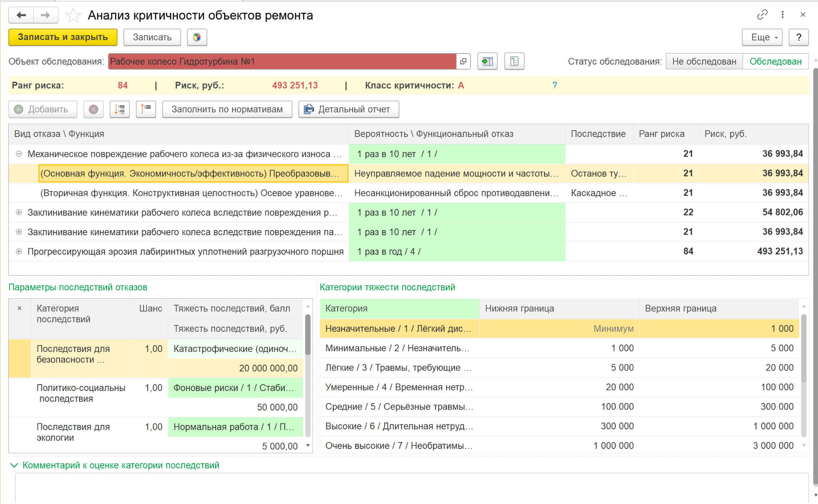Screen dimensions: 818x504
Task: Click the sort ascending rows icon
Action: tap(146, 109)
